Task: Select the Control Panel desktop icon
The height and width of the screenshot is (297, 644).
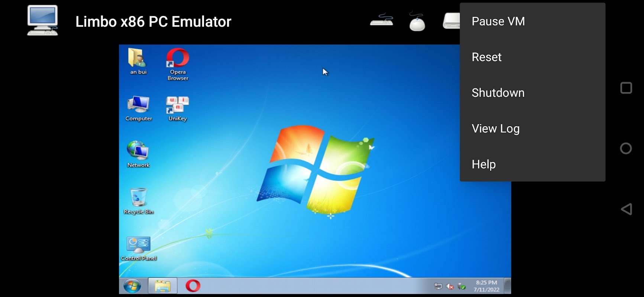Action: point(139,249)
